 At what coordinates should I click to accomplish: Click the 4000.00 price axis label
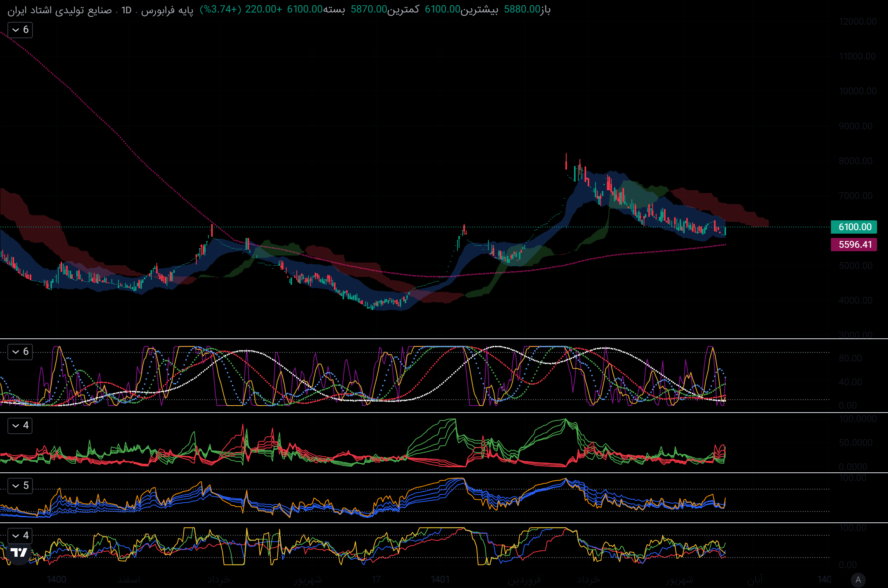(856, 300)
